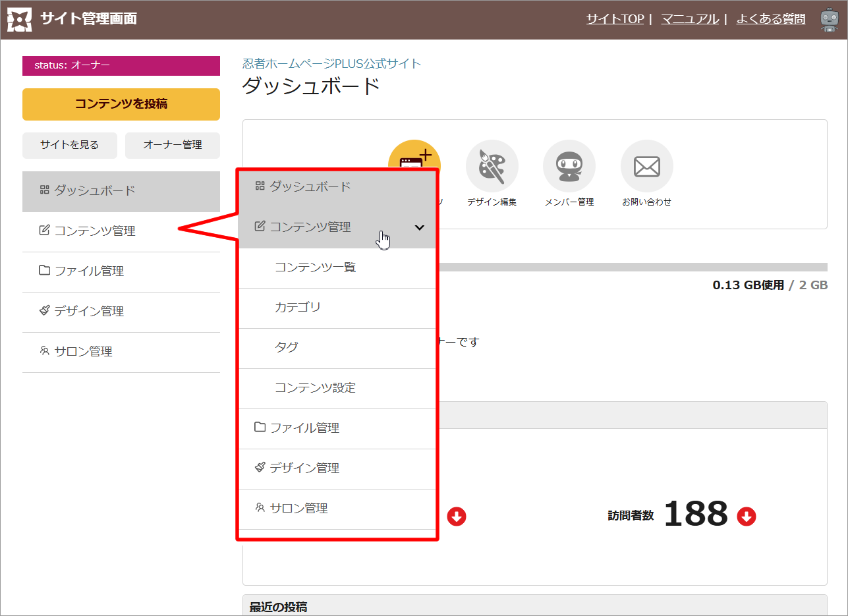Open メンバー管理 ninja icon
Viewport: 848px width, 616px height.
[569, 166]
